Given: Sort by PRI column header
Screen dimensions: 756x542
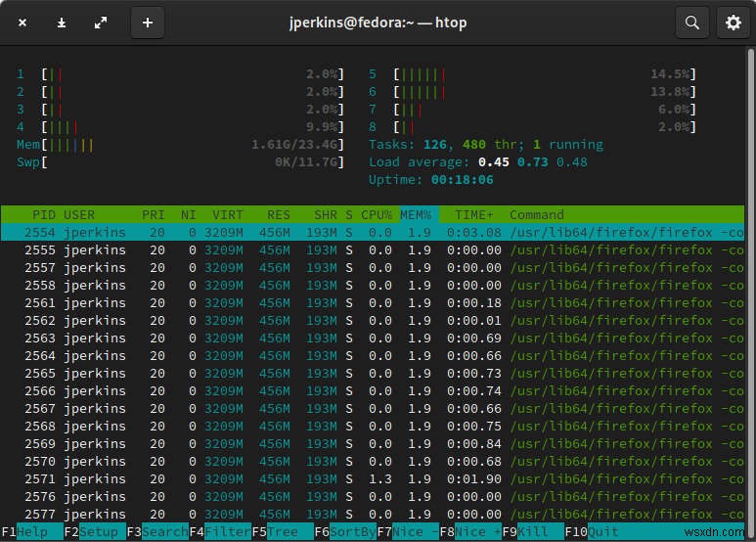Looking at the screenshot, I should (154, 215).
